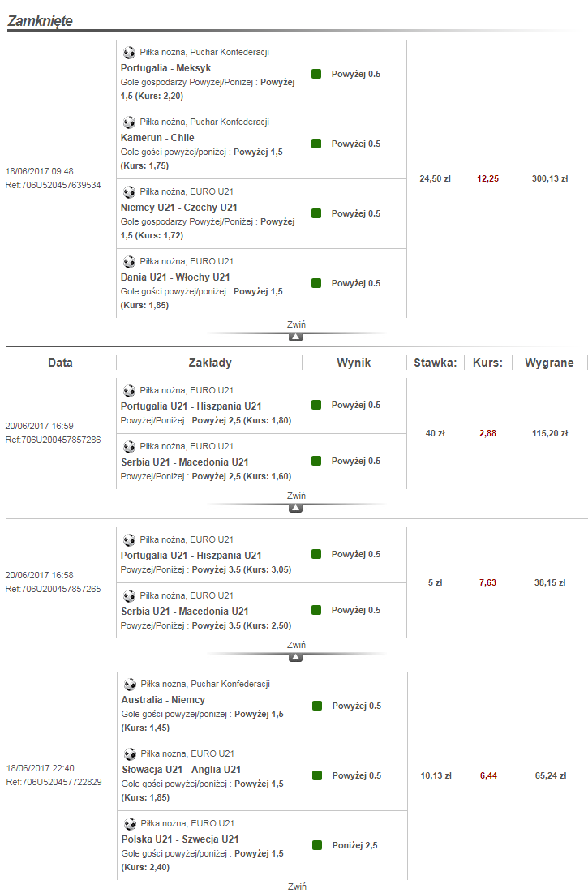This screenshot has height=893, width=588.
Task: Click reference Ref:706U520457722829
Action: [x=54, y=782]
